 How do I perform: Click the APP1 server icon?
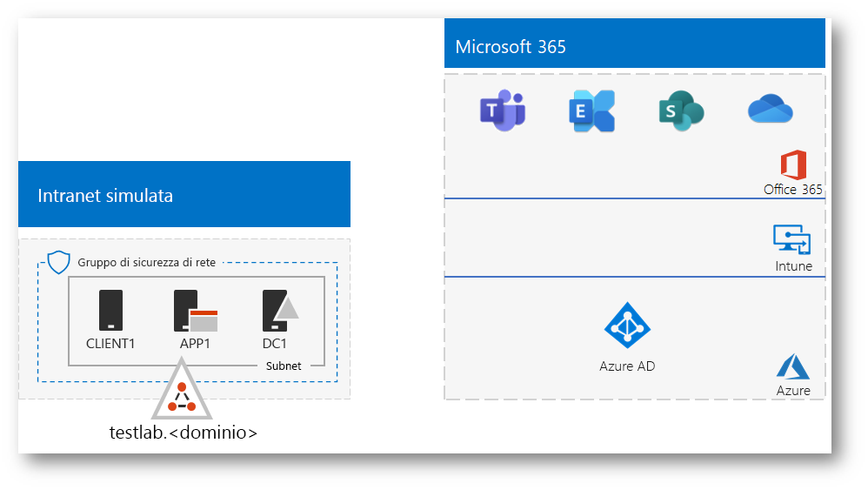click(x=196, y=311)
